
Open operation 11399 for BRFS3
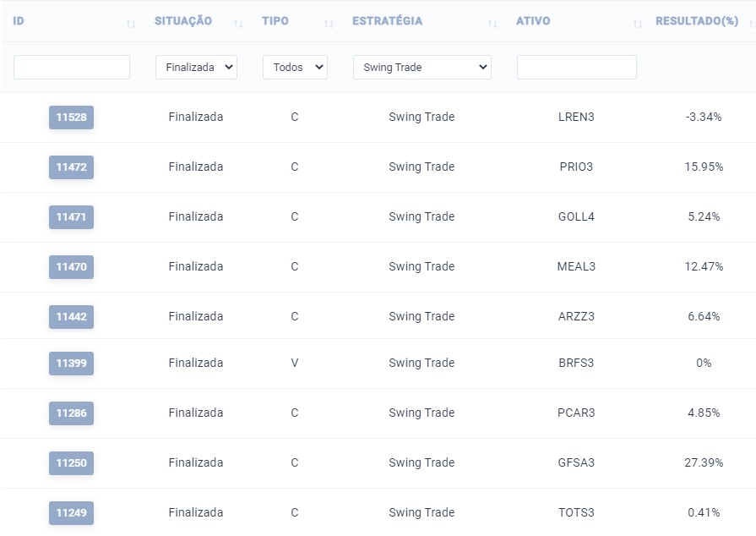pos(71,364)
